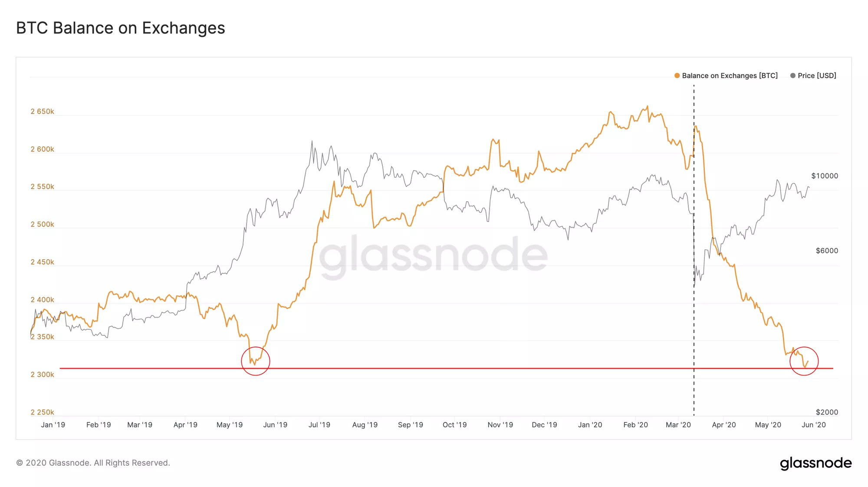Image resolution: width=868 pixels, height=487 pixels.
Task: Click the $2000 price axis label
Action: (x=827, y=412)
